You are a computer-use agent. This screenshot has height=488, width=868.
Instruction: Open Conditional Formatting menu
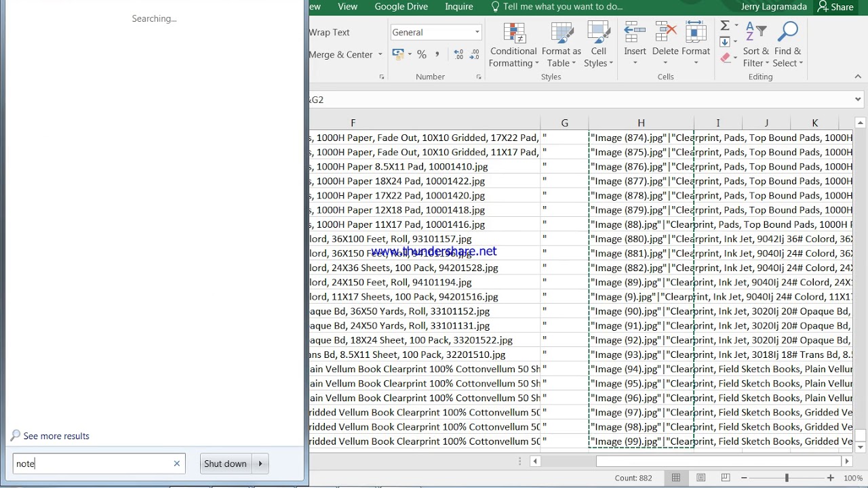coord(513,44)
